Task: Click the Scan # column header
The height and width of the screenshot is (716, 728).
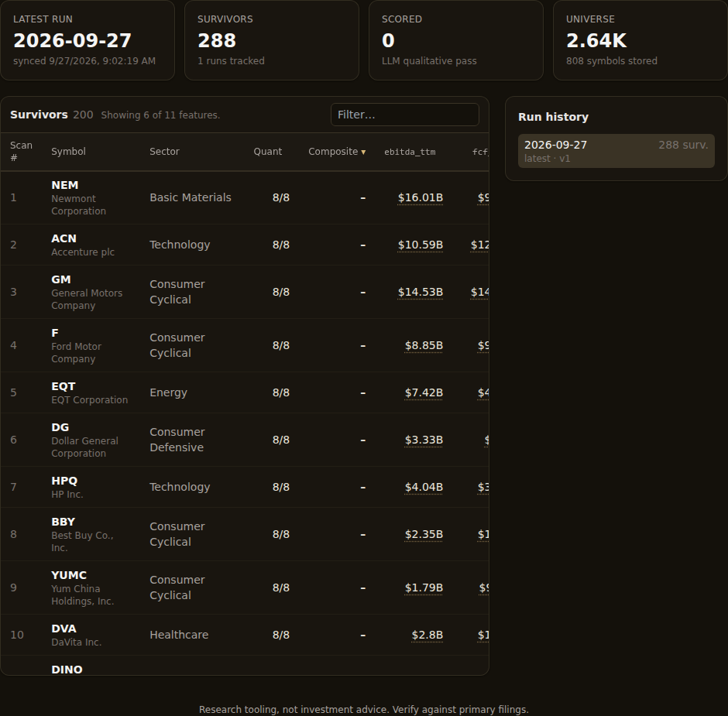Action: tap(22, 152)
